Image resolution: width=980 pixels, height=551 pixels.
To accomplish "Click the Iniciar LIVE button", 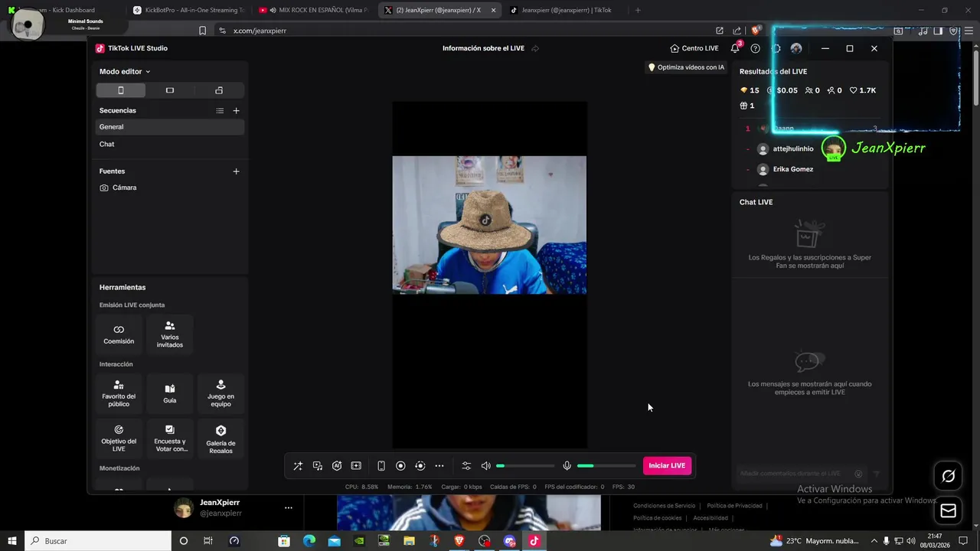I will (x=667, y=466).
